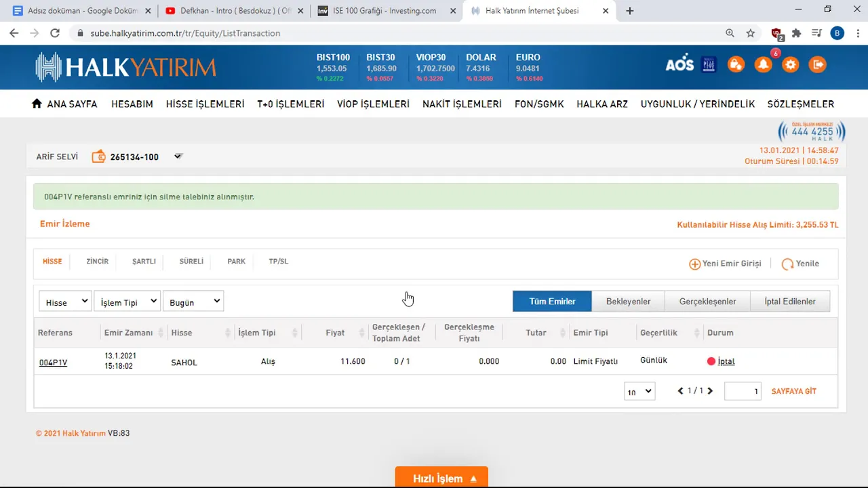Screen dimensions: 868x488
Task: Open the T+0 İŞLEMLERİ menu
Action: pos(290,104)
